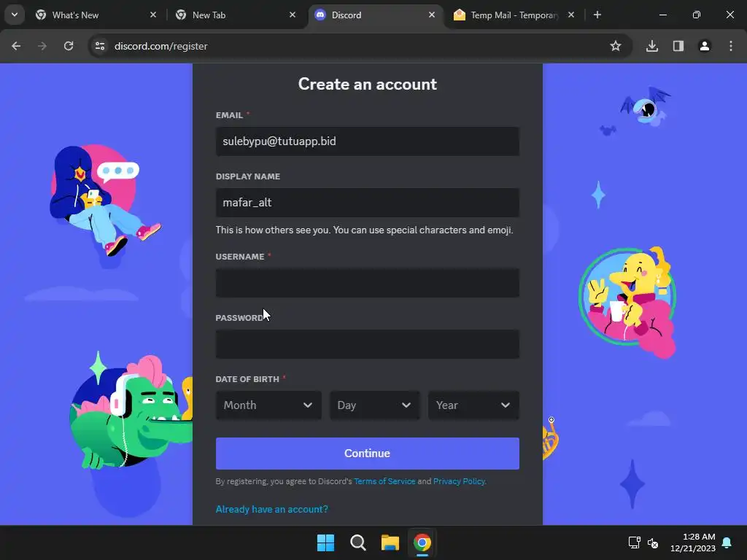Screen dimensions: 747x560
Task: Open taskbar Search icon
Action: point(357,542)
